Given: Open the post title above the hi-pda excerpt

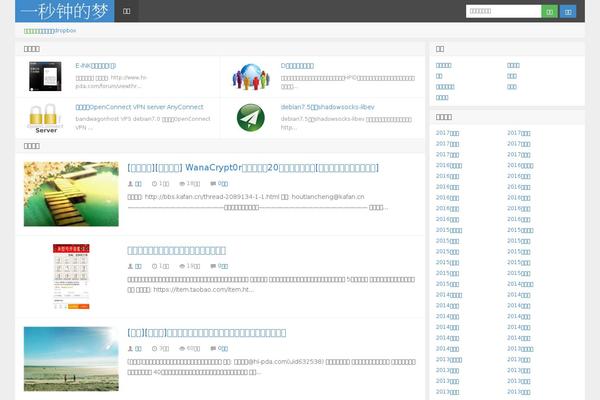Looking at the screenshot, I should 207,333.
